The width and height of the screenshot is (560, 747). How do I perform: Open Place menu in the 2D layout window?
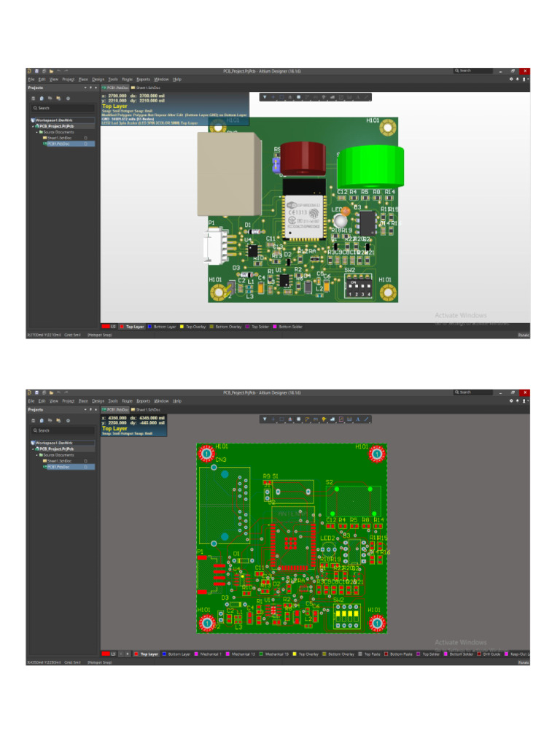[x=83, y=401]
